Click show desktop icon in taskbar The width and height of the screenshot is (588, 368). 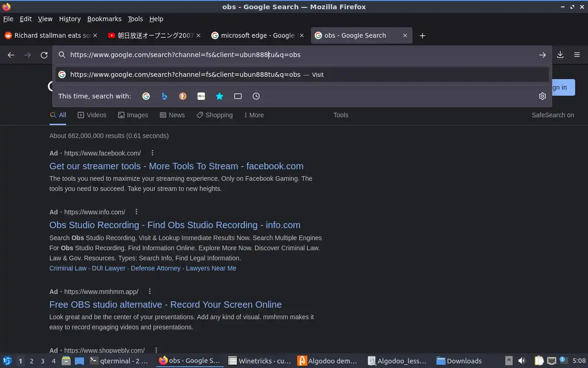coord(79,361)
